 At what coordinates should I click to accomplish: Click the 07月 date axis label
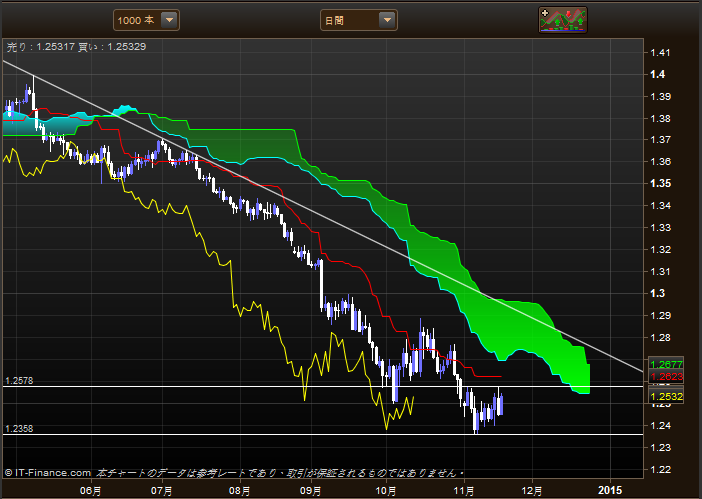pos(162,491)
